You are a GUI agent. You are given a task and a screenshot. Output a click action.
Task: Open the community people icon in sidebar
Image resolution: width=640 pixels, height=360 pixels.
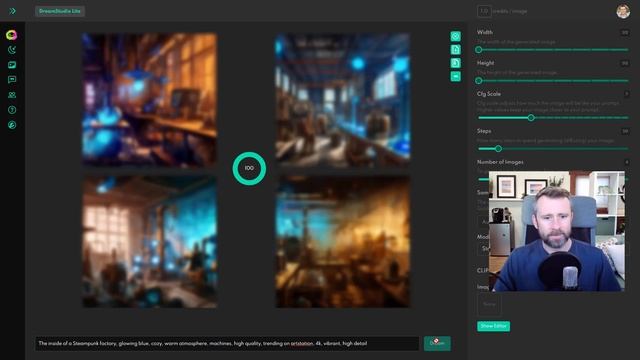pyautogui.click(x=12, y=95)
